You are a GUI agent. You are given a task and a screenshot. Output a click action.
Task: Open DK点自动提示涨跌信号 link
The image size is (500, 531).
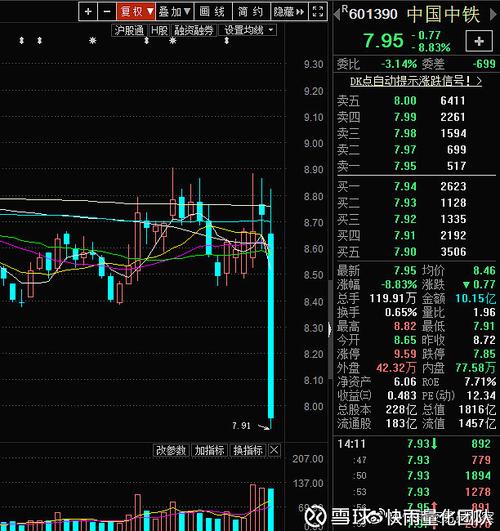416,81
